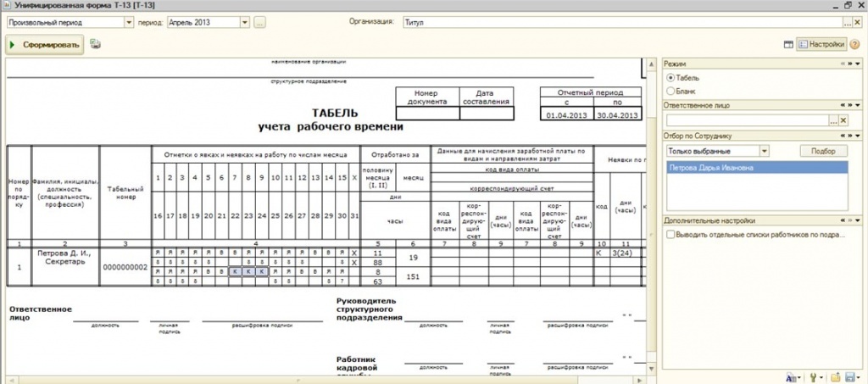Open the Только выбранные dropdown

(764, 151)
